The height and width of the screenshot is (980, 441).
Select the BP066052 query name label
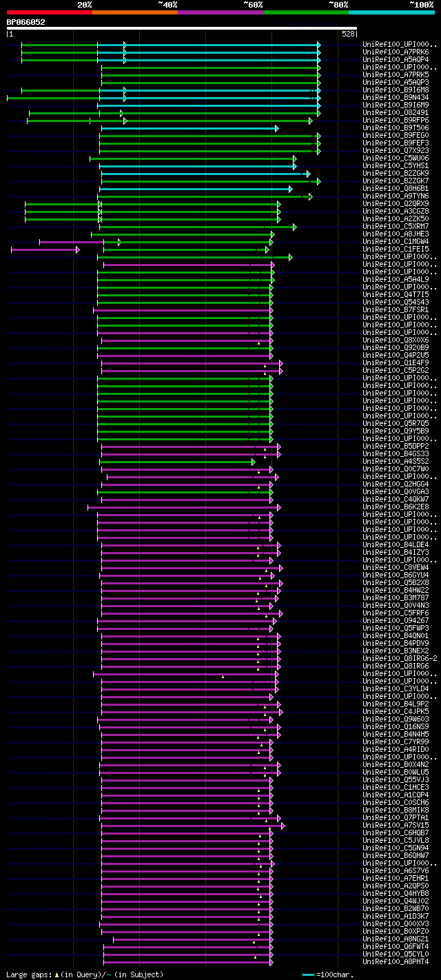[x=26, y=22]
